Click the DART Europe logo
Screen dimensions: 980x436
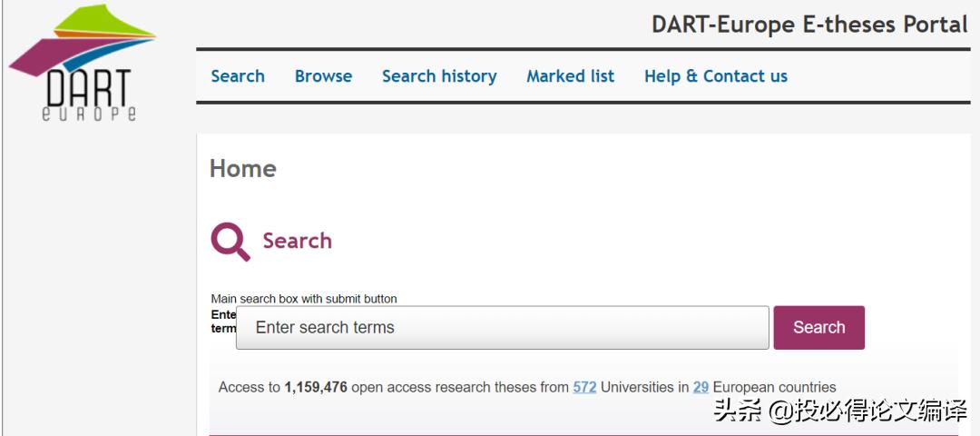pos(82,63)
